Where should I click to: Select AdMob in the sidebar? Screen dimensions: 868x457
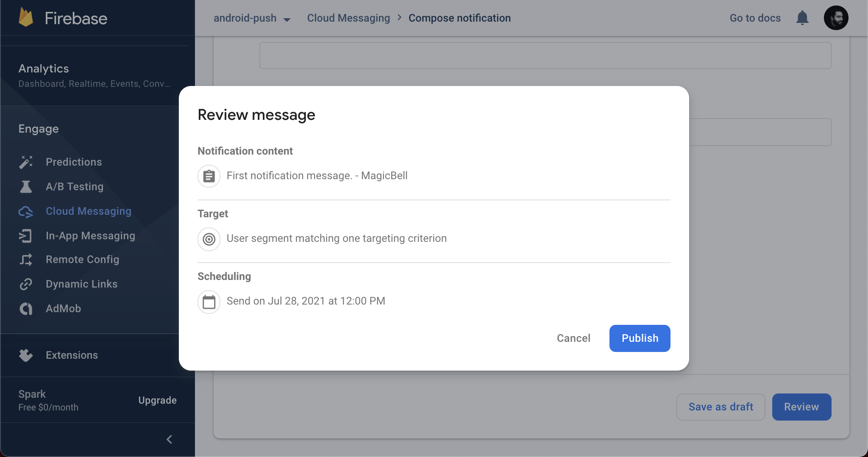click(63, 308)
